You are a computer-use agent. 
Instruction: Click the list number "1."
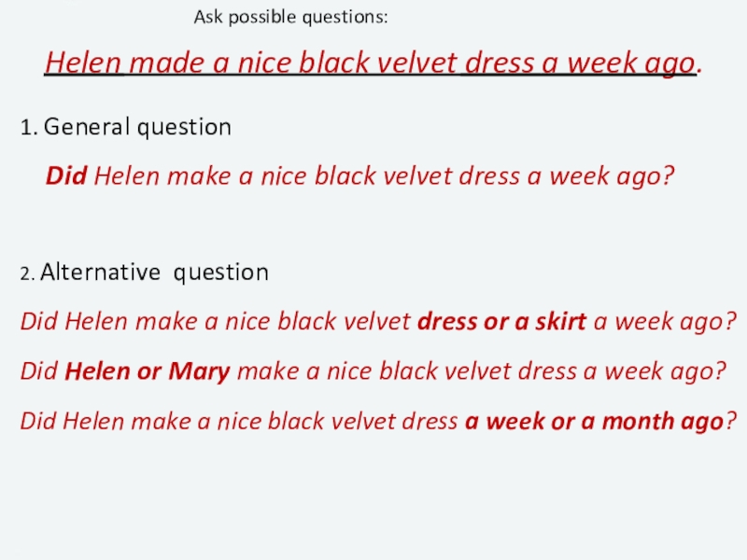click(29, 127)
